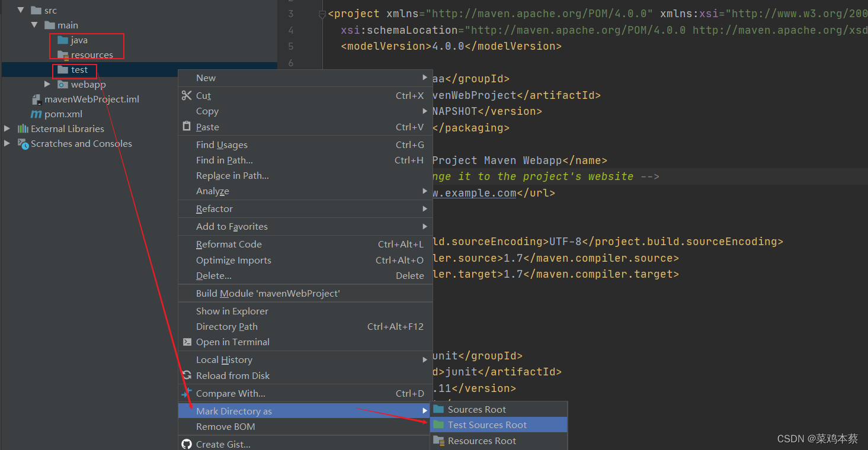Select Find in Path from the menu
Screen dimensions: 868x450
coord(225,160)
